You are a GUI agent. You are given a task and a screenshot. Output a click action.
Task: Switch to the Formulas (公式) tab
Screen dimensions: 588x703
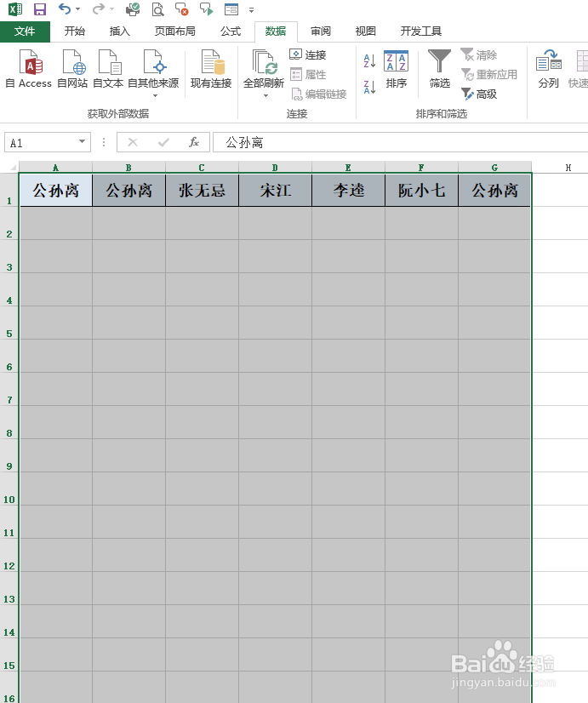click(x=231, y=31)
